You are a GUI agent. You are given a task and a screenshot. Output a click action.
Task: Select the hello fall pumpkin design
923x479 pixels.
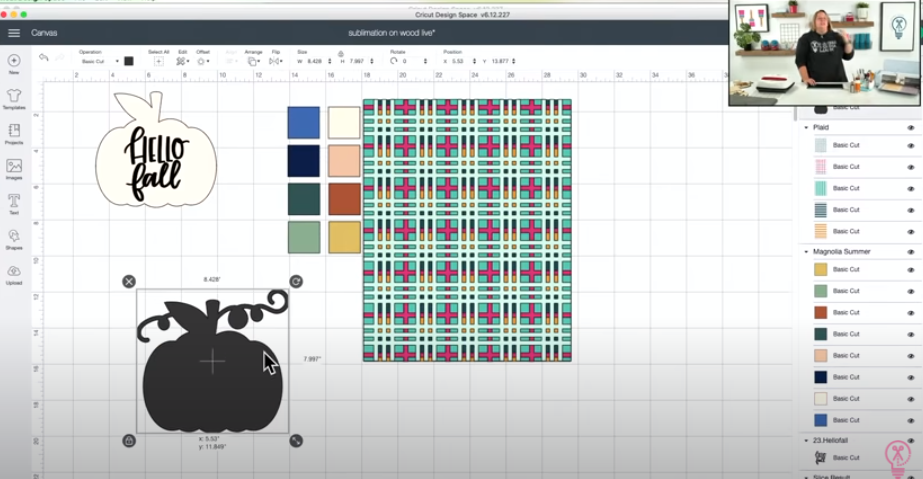click(156, 149)
